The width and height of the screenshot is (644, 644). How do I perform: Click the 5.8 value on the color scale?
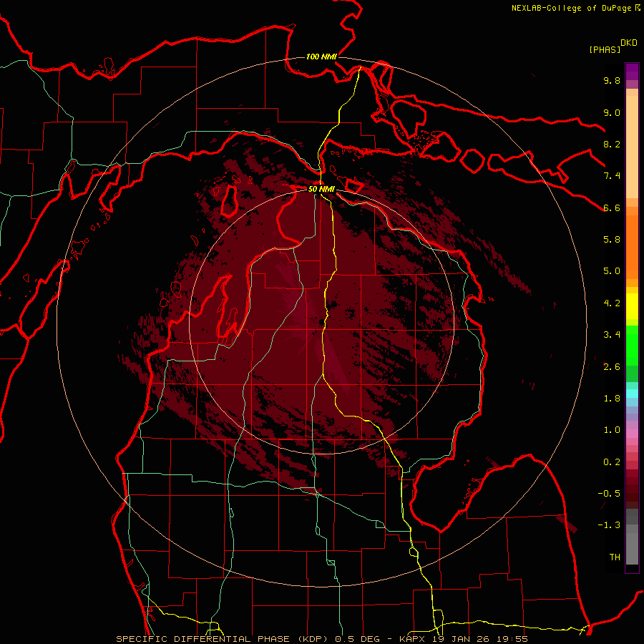point(612,240)
